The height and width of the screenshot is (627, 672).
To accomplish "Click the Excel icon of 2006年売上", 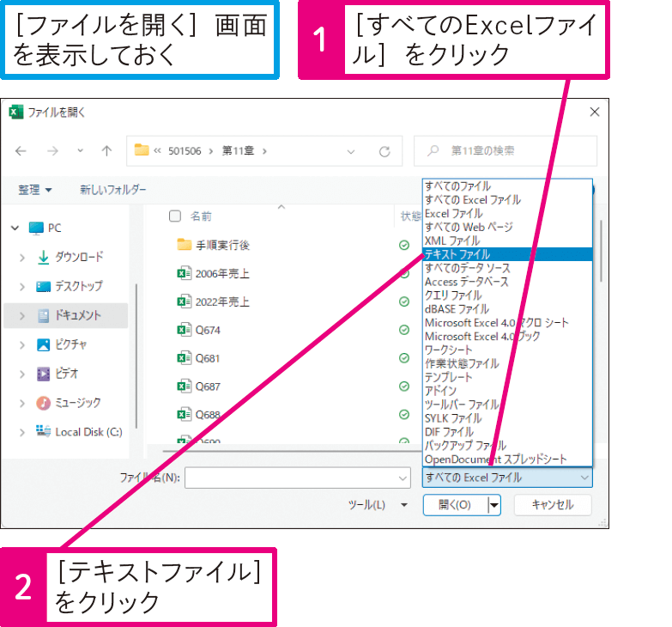I will coord(185,273).
